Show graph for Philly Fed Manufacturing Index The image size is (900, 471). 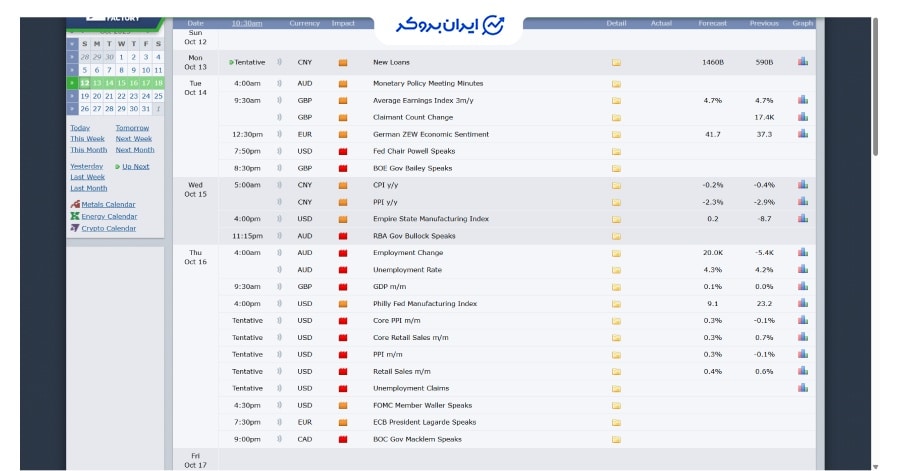click(802, 303)
